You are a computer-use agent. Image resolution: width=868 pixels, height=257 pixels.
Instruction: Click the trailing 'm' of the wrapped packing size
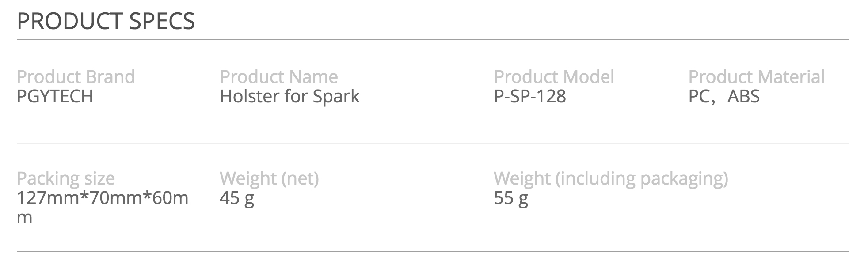click(x=25, y=218)
